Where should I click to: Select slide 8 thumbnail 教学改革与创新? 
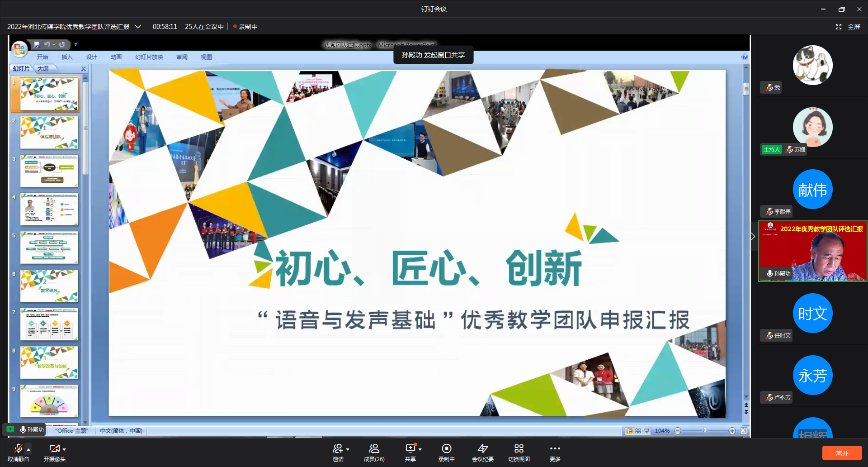click(49, 362)
